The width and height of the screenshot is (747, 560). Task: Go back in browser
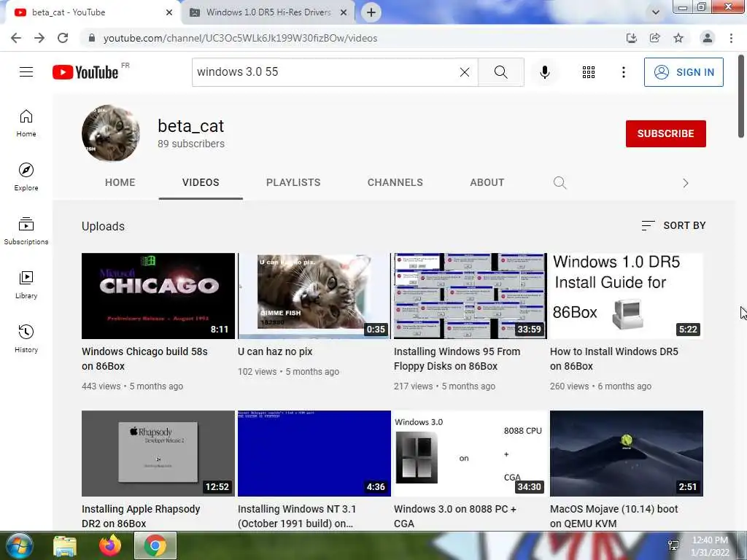16,38
